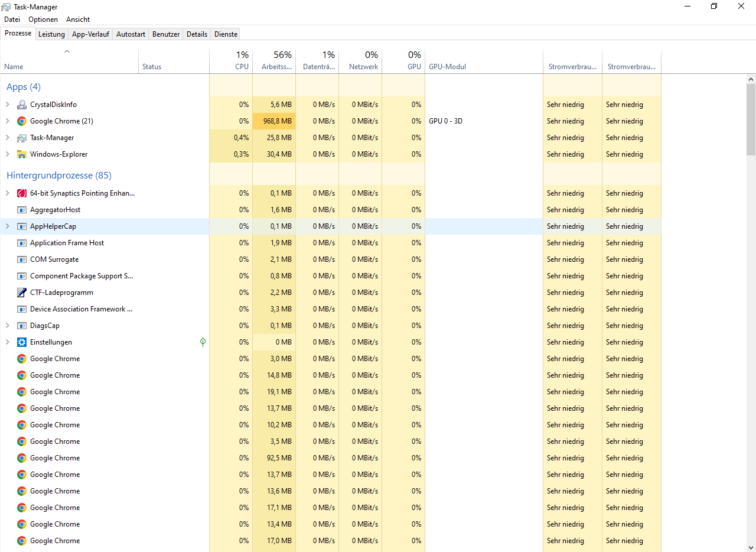Click the vertical scrollbar thumb

[x=751, y=119]
